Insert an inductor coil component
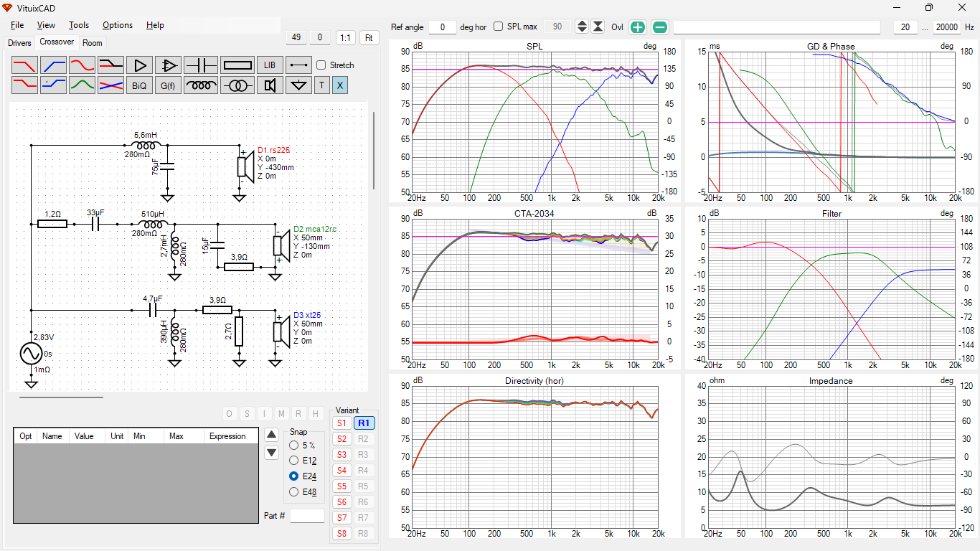The image size is (980, 551). [x=201, y=85]
